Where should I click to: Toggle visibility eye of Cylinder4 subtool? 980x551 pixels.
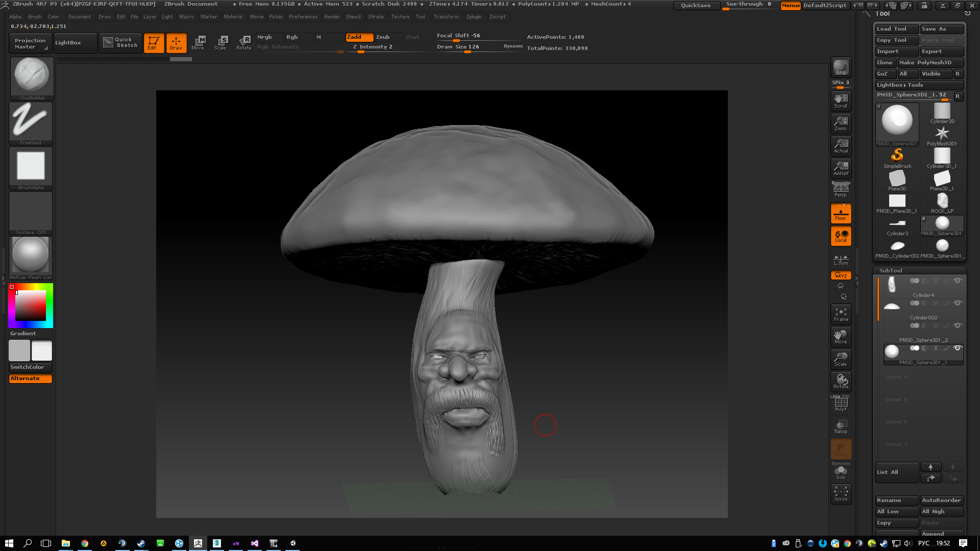[x=958, y=281]
